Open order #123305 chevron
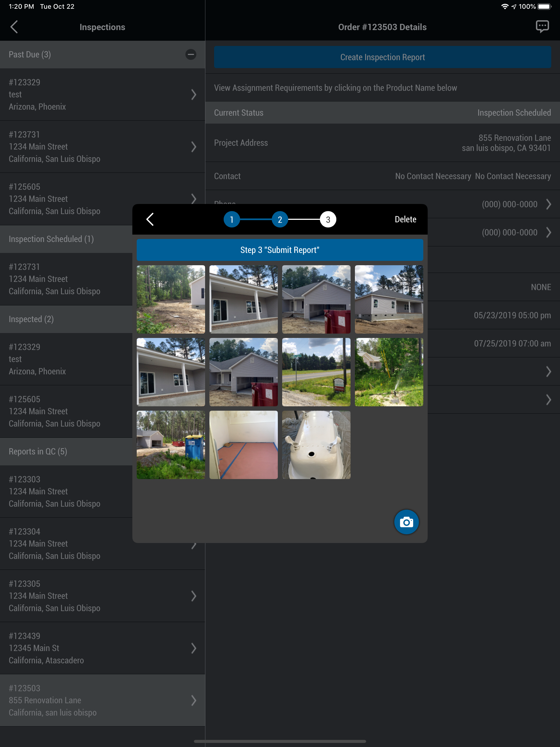 194,596
